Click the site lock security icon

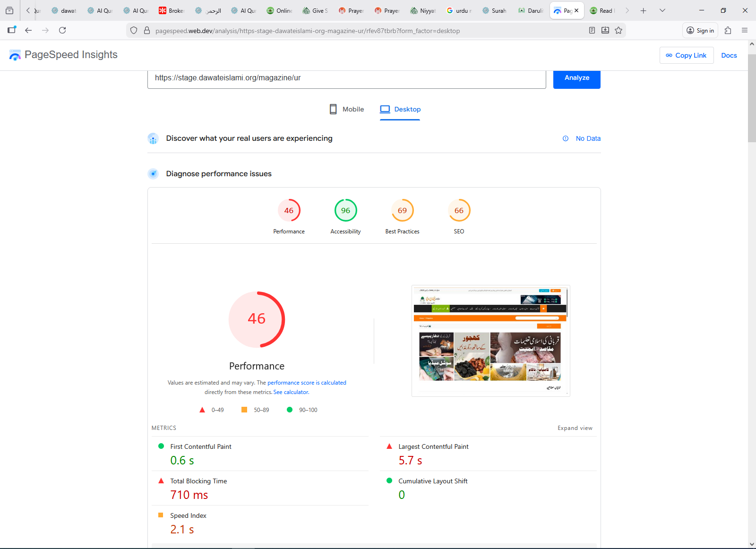tap(147, 31)
